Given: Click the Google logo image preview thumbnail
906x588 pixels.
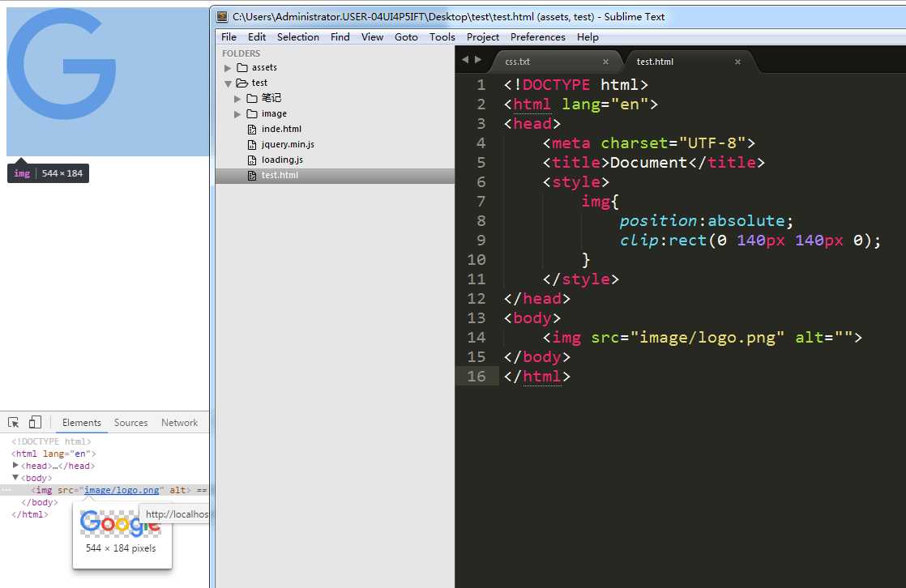Looking at the screenshot, I should pyautogui.click(x=121, y=524).
